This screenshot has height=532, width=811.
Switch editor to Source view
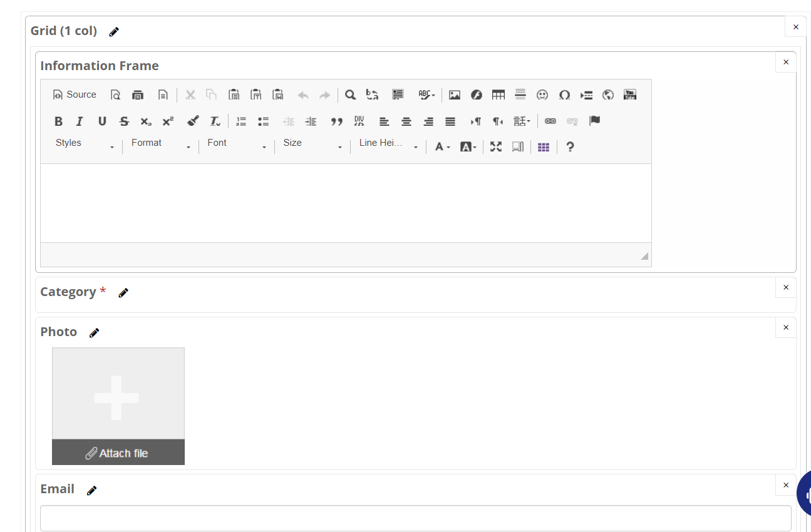(75, 95)
